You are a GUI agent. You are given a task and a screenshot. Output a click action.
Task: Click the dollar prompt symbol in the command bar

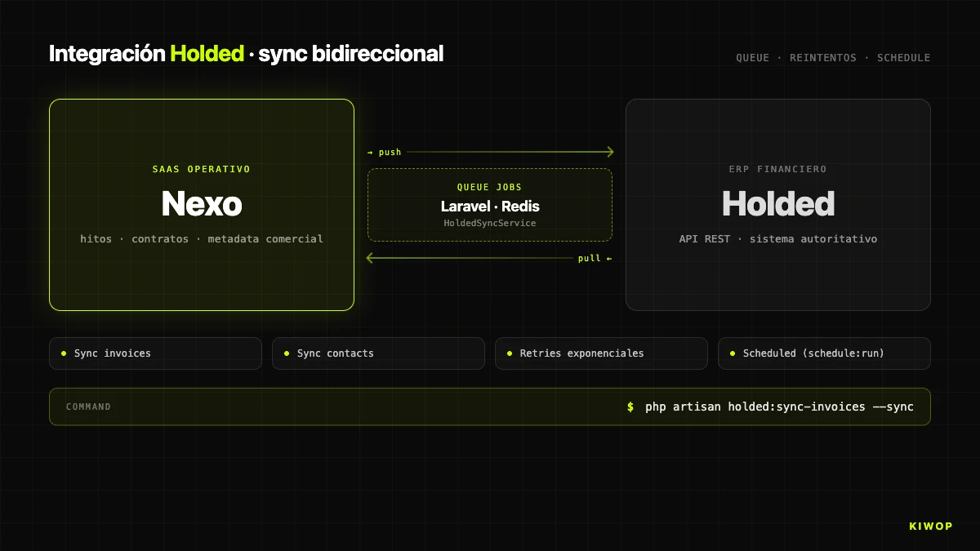coord(629,407)
